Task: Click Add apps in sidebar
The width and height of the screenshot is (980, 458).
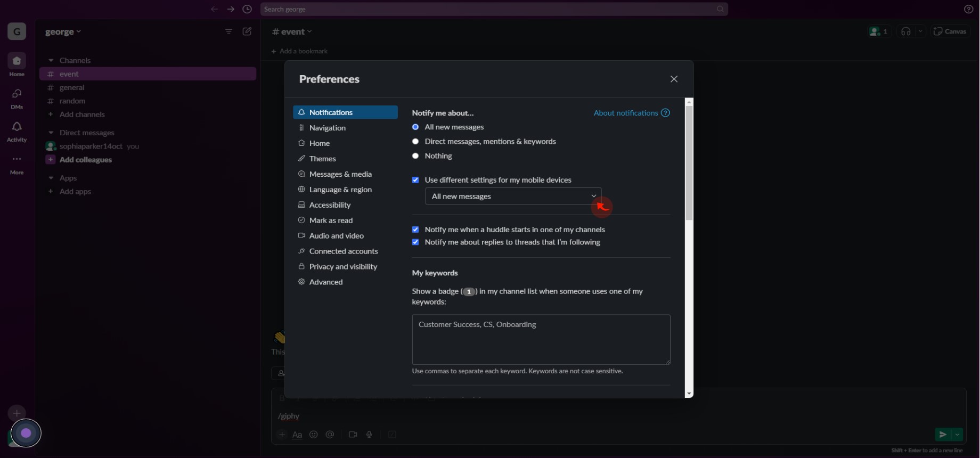Action: [x=75, y=192]
